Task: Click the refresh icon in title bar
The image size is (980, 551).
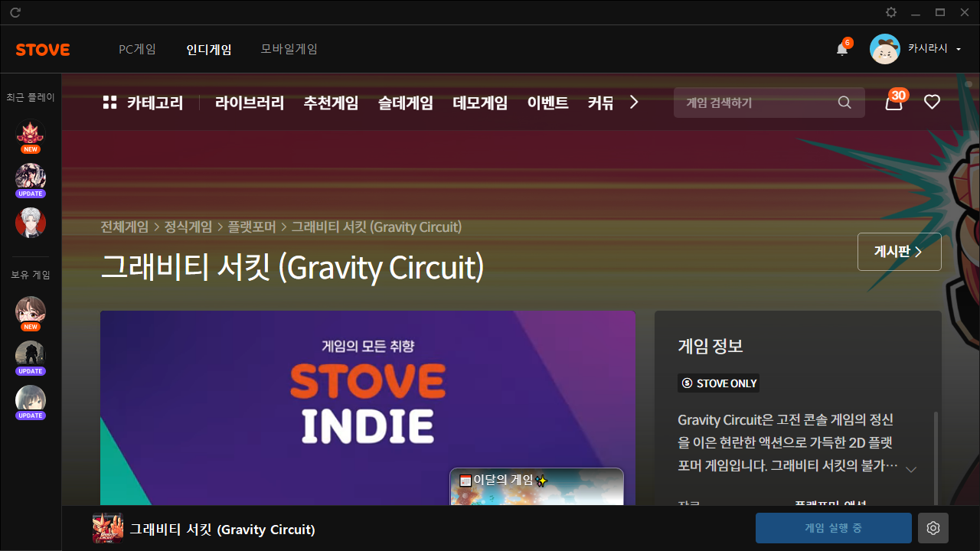Action: [15, 12]
